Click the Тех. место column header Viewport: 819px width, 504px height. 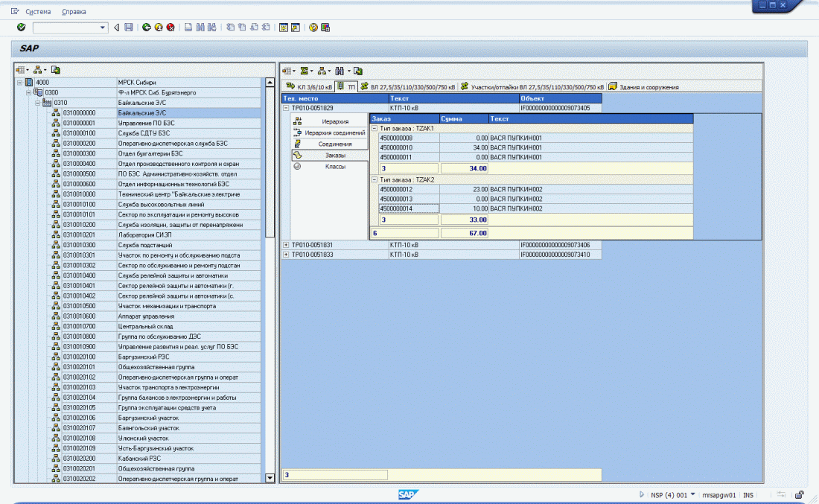[335, 98]
